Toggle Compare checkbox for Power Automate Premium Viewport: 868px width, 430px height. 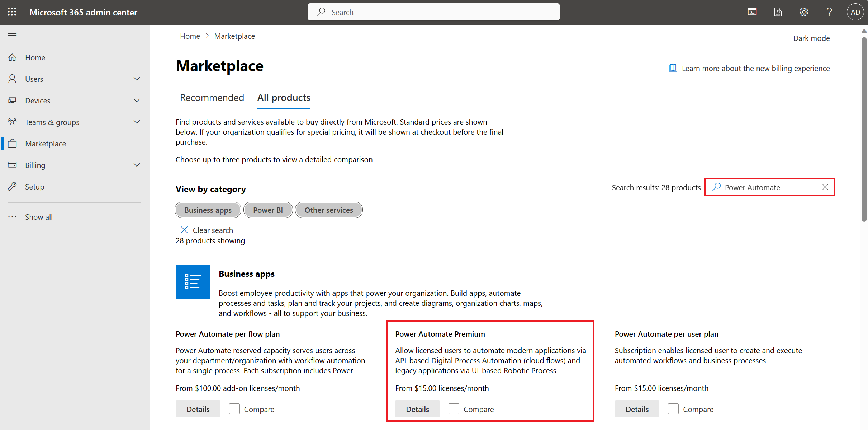(454, 409)
